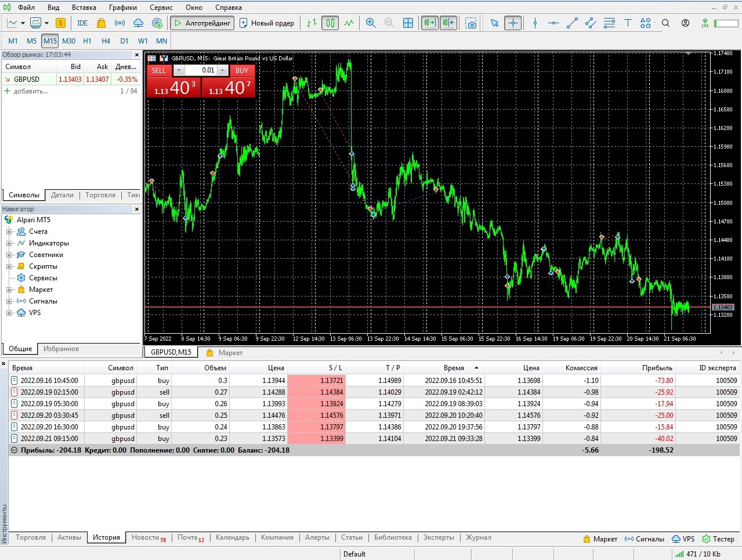
Task: Click the Новый ордер button
Action: click(x=267, y=23)
